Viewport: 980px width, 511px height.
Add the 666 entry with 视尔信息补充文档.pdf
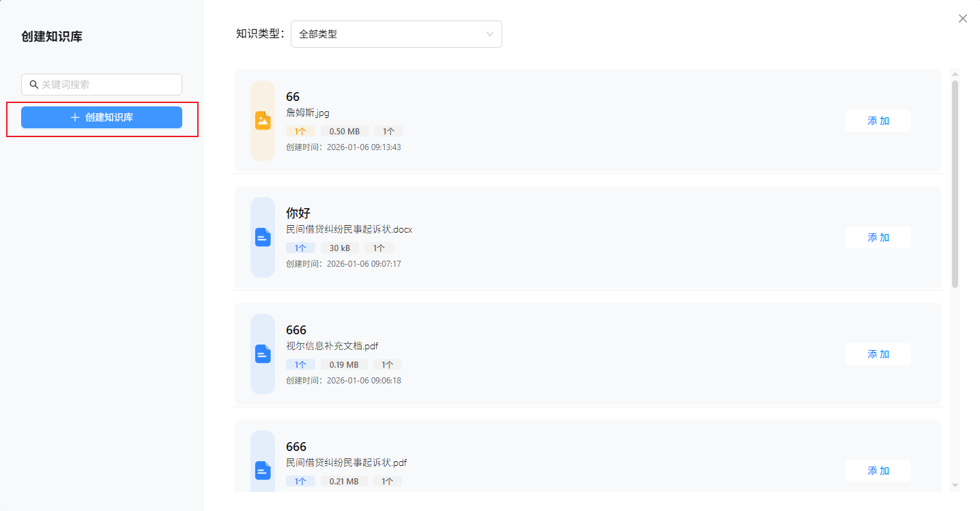tap(878, 354)
